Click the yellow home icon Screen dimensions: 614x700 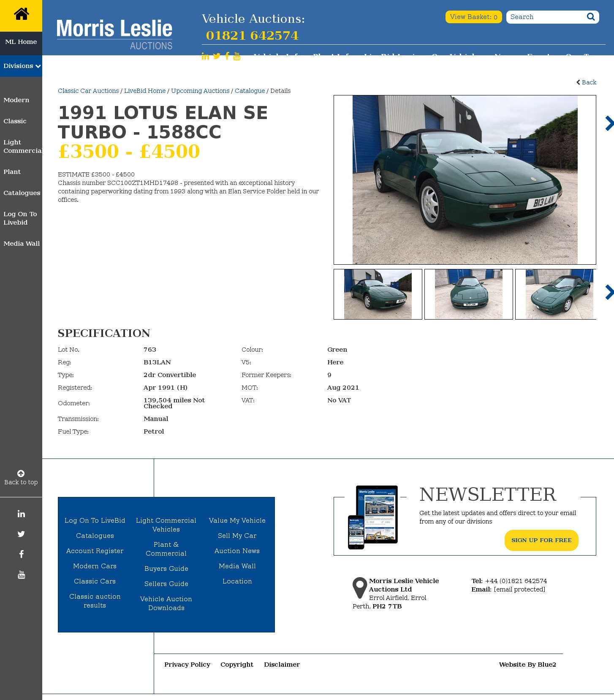pos(21,14)
